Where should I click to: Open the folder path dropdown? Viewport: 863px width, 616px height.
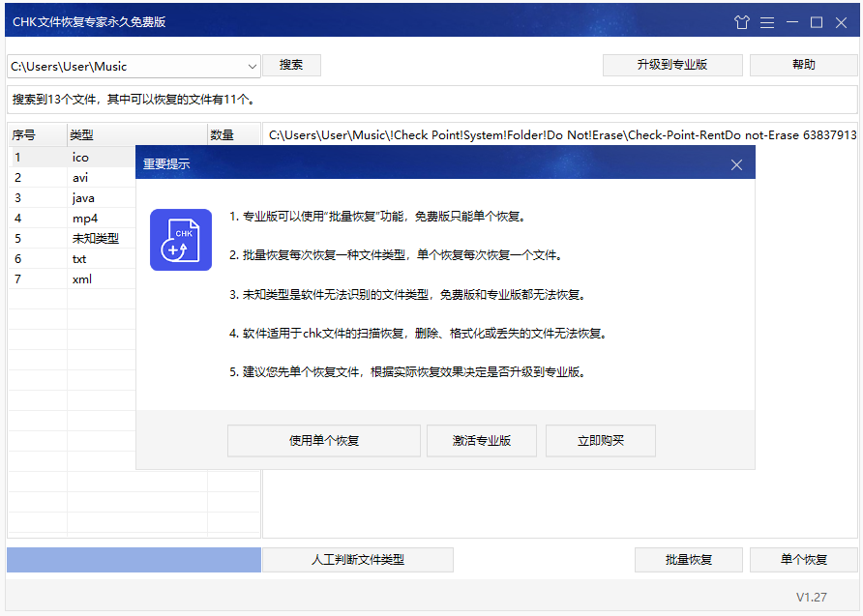pyautogui.click(x=253, y=66)
